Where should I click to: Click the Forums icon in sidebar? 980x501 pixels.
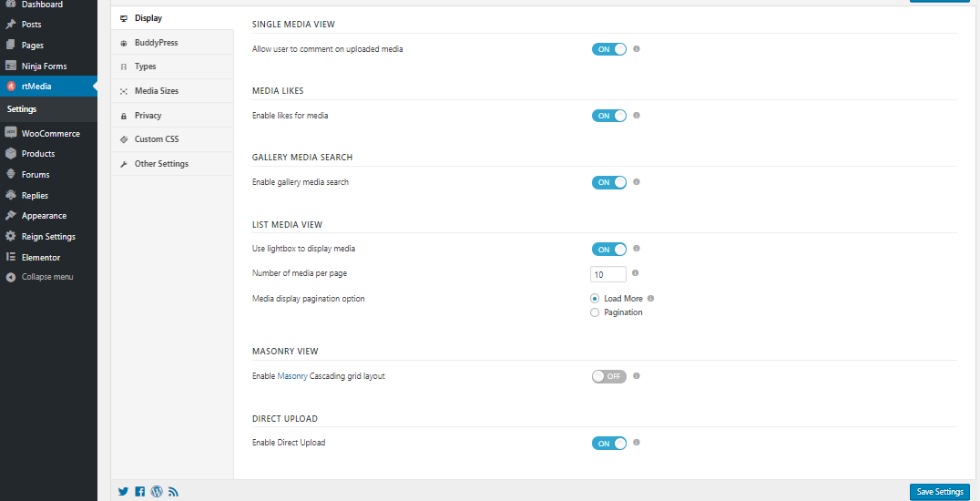coord(11,175)
